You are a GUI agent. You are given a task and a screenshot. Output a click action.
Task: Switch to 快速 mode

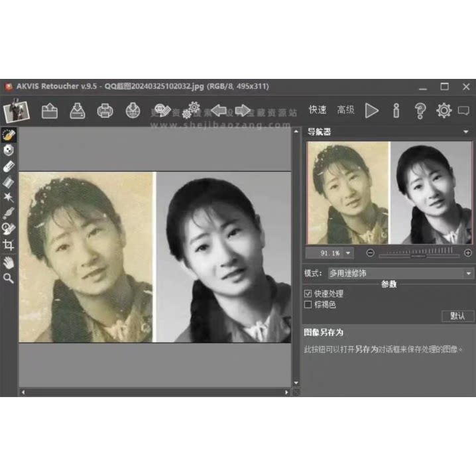tap(318, 109)
